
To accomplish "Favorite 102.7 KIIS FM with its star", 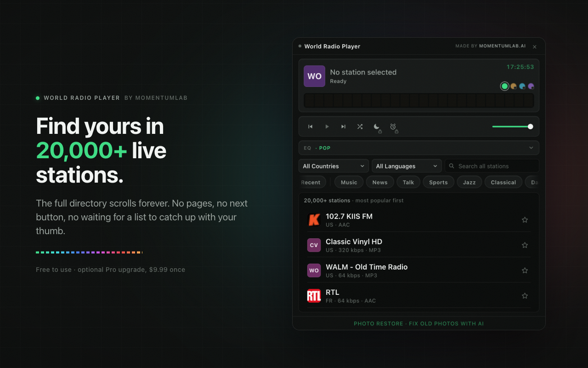I will coord(525,220).
